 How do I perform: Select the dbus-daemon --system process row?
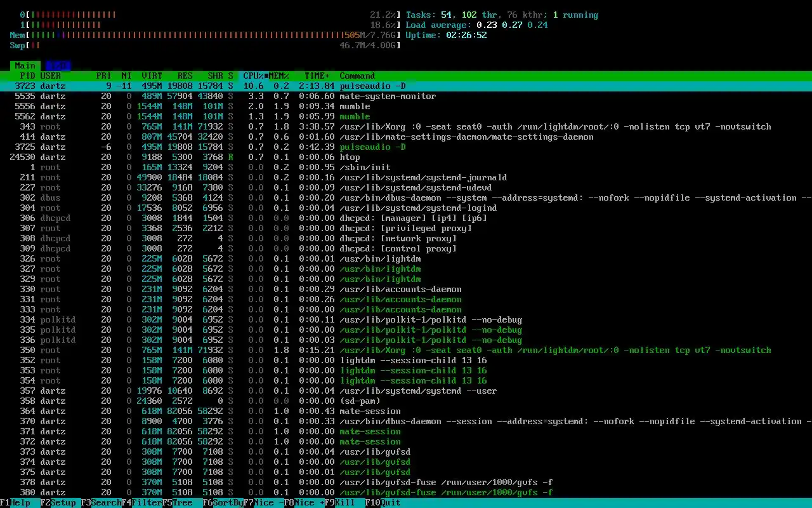(406, 197)
